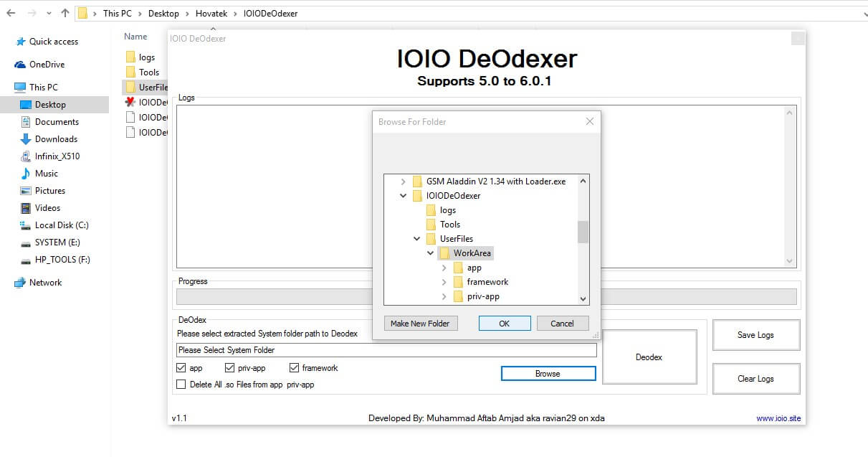This screenshot has width=868, height=457.
Task: Expand the priv-app tree item
Action: pos(444,296)
